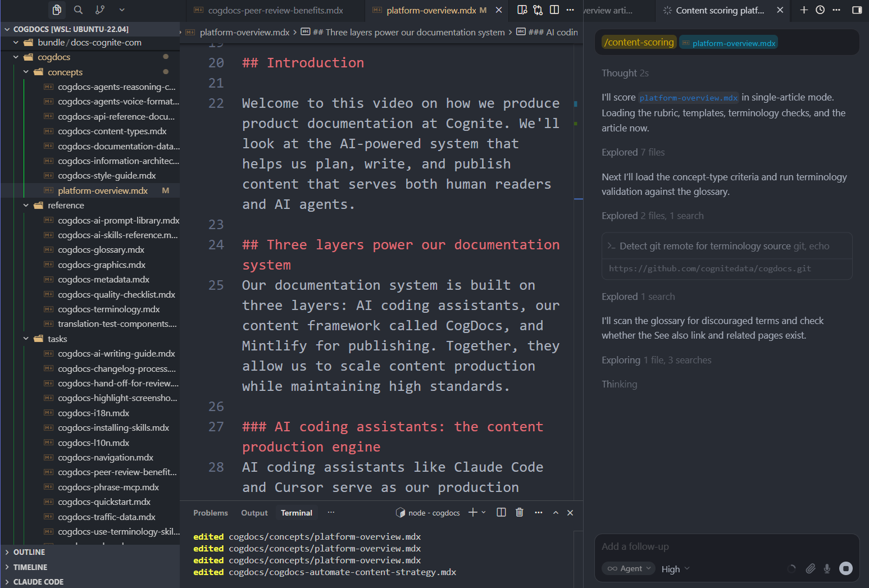
Task: Switch to the Problems panel tab
Action: click(211, 513)
